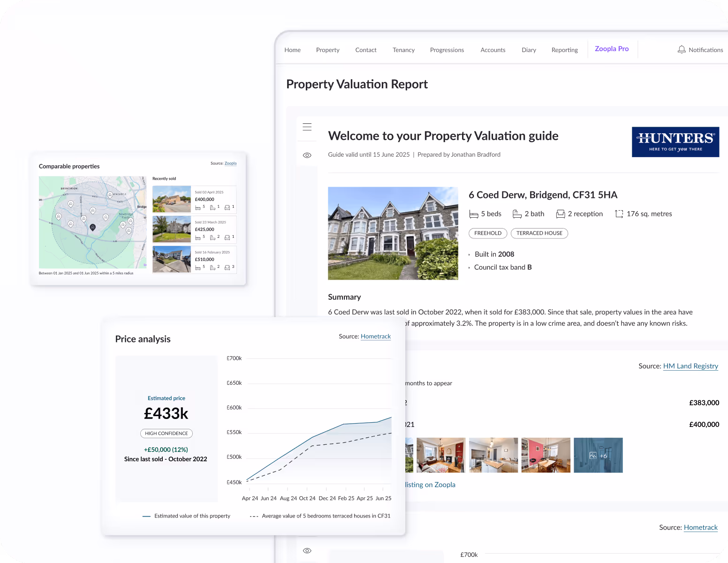Open the Tenancy menu item

coord(403,50)
